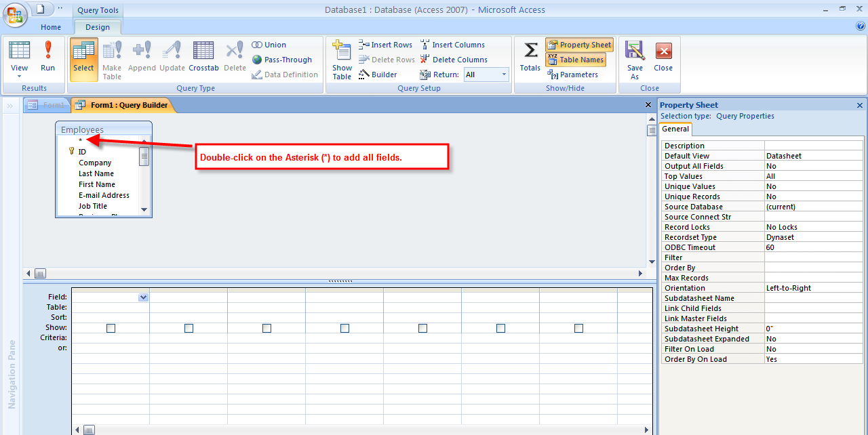Click Insert Columns in Query Setup
This screenshot has width=868, height=435.
pos(452,45)
